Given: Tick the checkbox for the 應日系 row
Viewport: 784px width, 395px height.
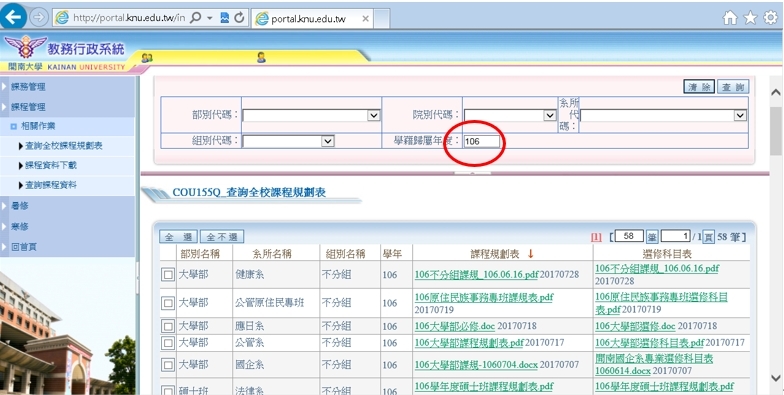Looking at the screenshot, I should click(x=168, y=326).
